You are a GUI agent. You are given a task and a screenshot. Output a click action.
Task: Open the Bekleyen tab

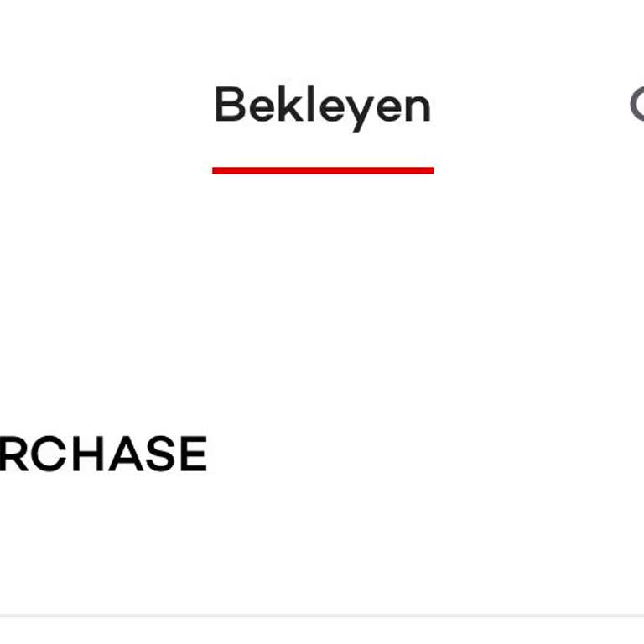pyautogui.click(x=323, y=106)
